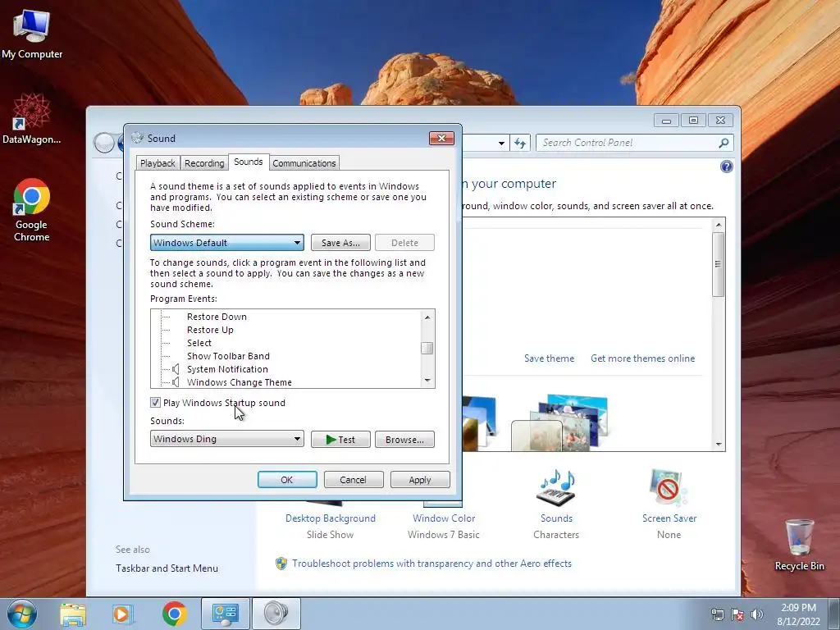Launch Google Chrome from the desktop

[x=32, y=209]
